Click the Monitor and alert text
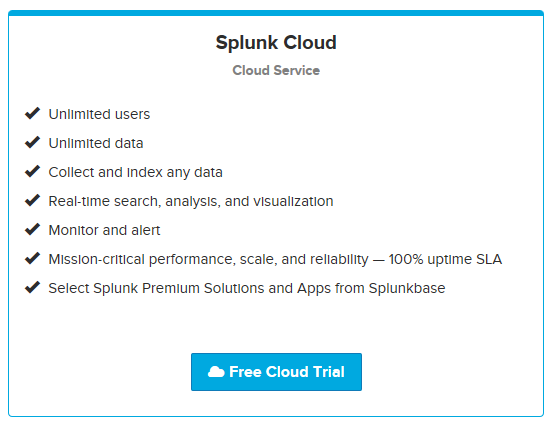The width and height of the screenshot is (550, 425). click(x=104, y=230)
